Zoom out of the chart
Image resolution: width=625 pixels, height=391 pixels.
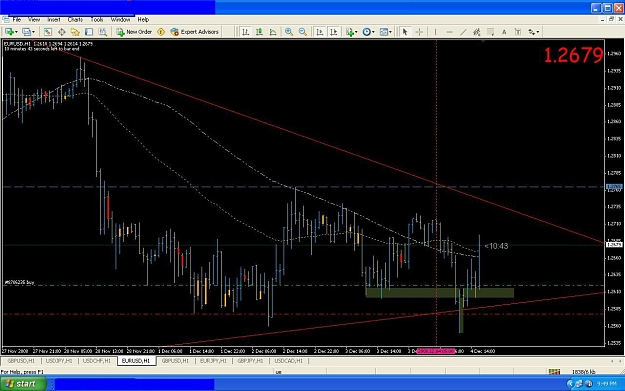pos(303,32)
